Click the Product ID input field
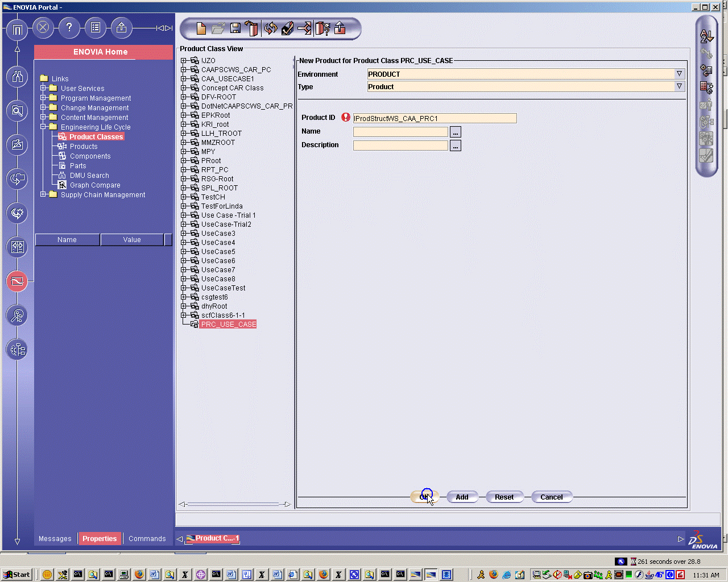The height and width of the screenshot is (582, 728). pos(435,118)
